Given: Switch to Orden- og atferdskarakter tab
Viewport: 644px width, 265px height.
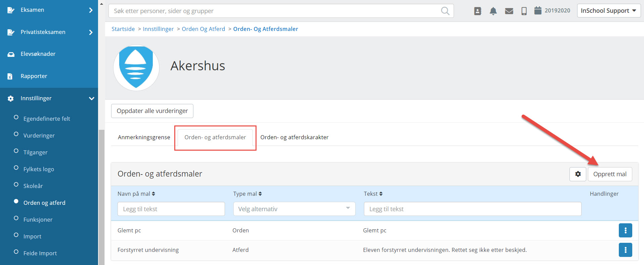Looking at the screenshot, I should point(294,137).
